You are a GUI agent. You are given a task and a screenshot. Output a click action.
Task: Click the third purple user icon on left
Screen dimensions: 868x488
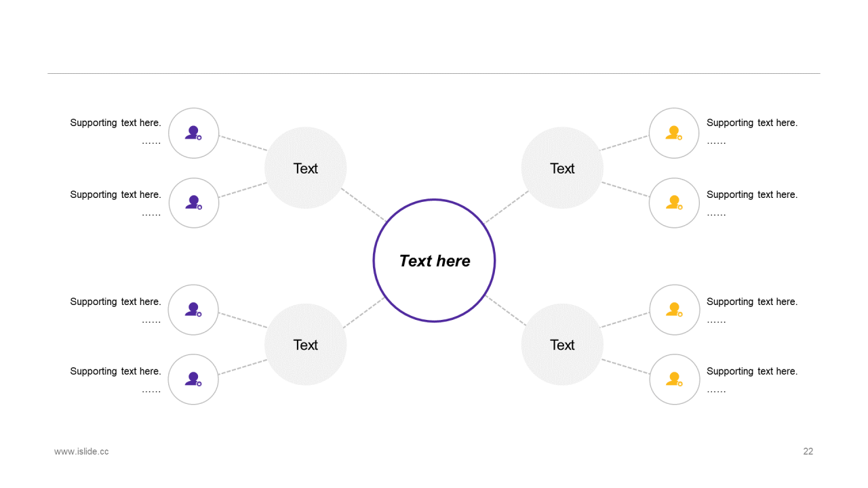point(194,310)
